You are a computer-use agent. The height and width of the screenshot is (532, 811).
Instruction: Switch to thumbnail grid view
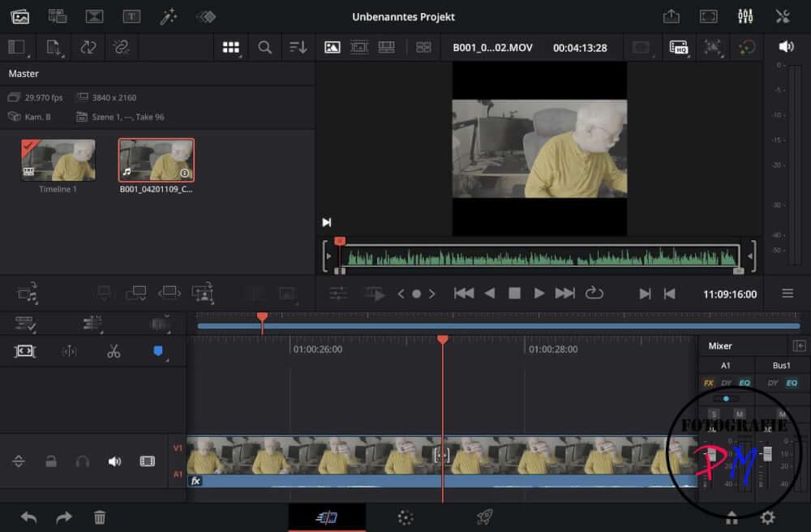[230, 48]
